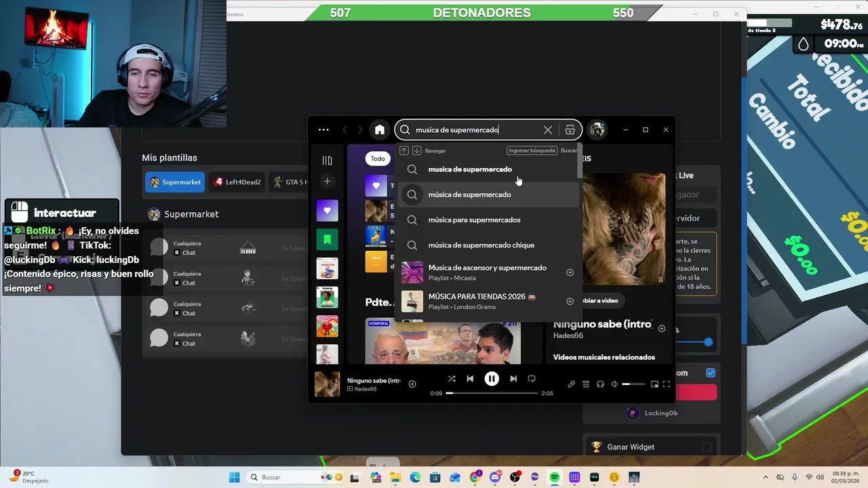Show hidden system tray icons

pyautogui.click(x=766, y=477)
